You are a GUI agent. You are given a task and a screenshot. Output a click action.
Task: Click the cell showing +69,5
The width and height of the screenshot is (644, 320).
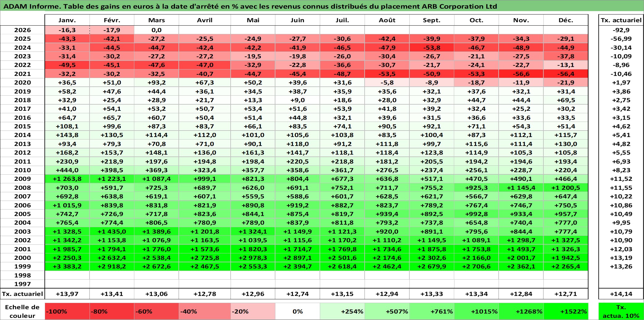(566, 100)
